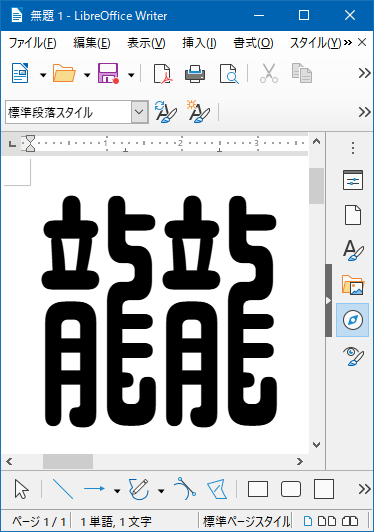
Task: Switch to multiple-page view
Action: (x=327, y=521)
